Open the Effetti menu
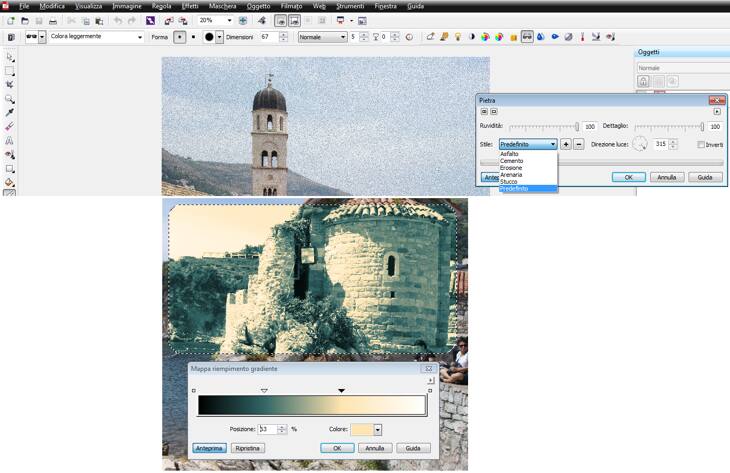This screenshot has width=730, height=473. [190, 6]
